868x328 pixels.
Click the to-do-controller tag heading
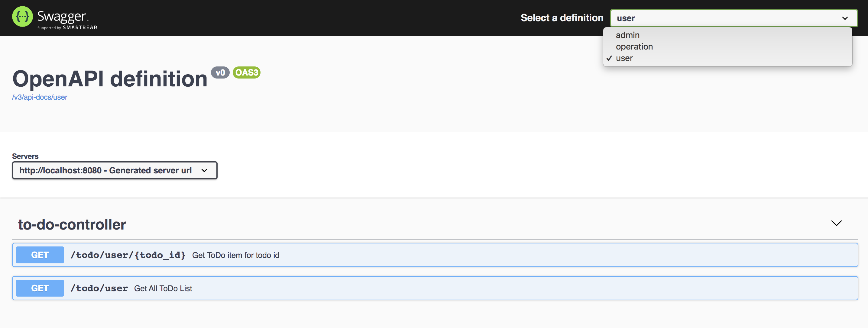coord(72,225)
